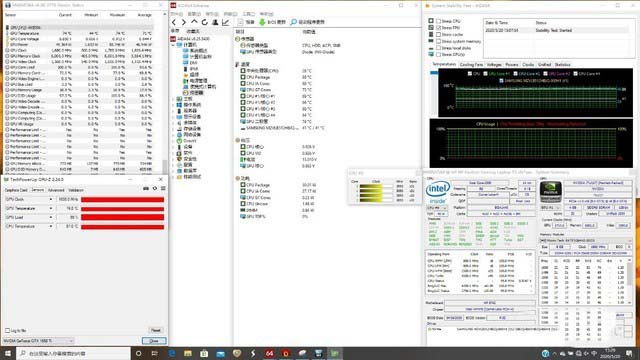Toggle CPU Core #1 graph checkbox
The width and height of the screenshot is (640, 360).
(x=485, y=74)
